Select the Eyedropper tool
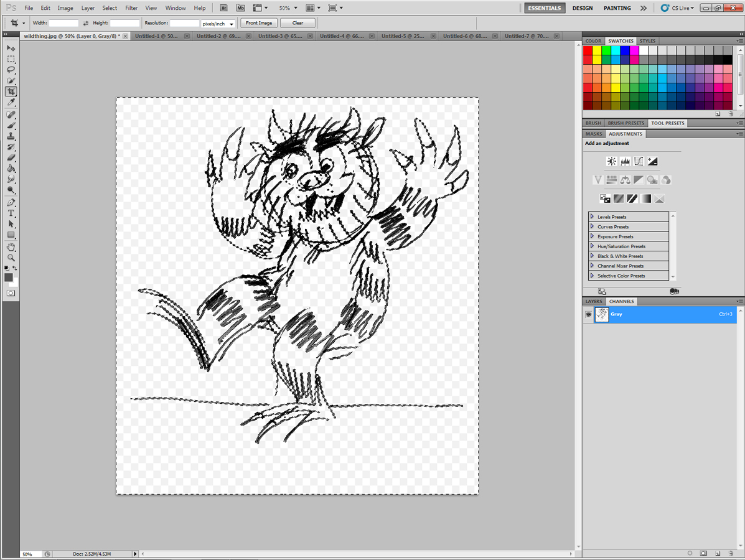 click(x=11, y=102)
